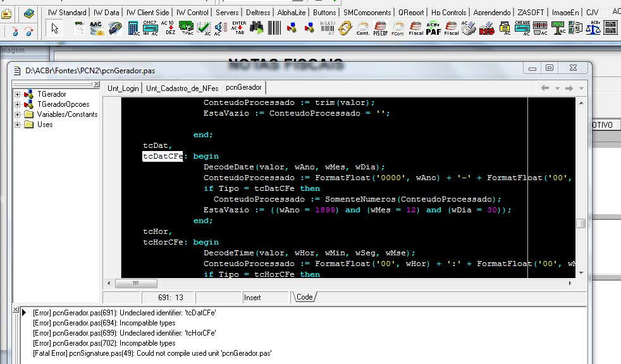Viewport: 621px width, 364px height.
Task: Select TGeradorOpcoes in the code explorer
Action: (63, 104)
